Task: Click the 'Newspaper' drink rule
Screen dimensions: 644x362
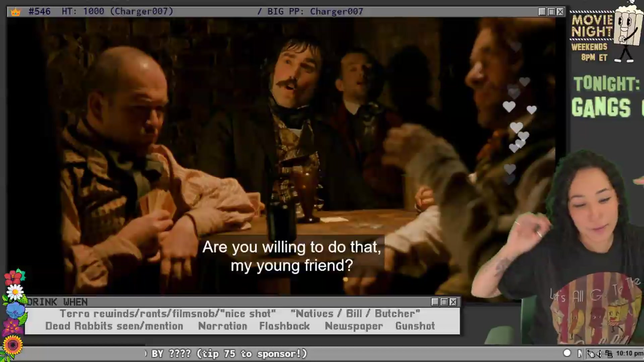Action: pos(354,326)
